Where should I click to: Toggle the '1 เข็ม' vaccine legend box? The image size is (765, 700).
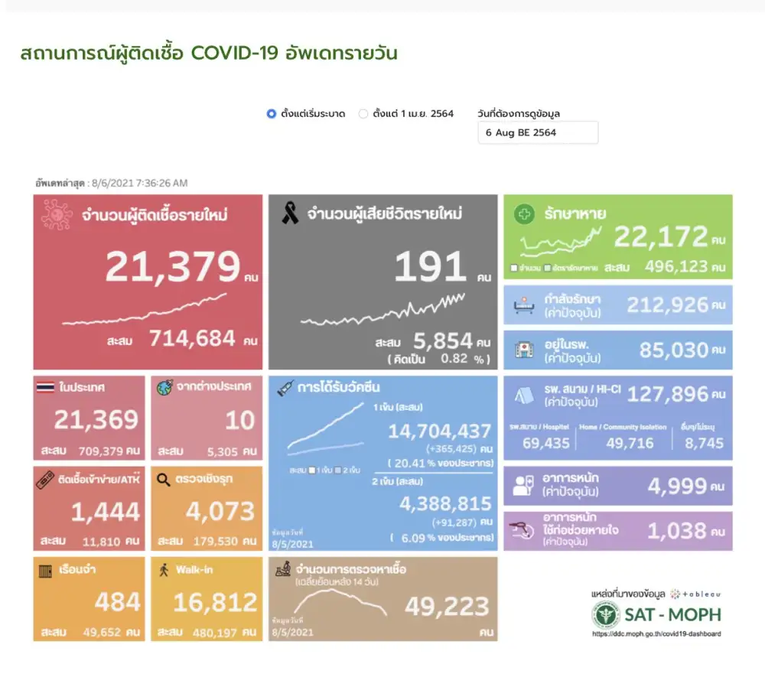coord(313,469)
